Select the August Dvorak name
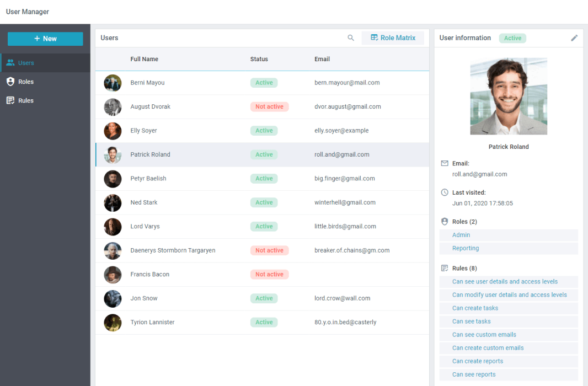588x386 pixels. [x=151, y=107]
